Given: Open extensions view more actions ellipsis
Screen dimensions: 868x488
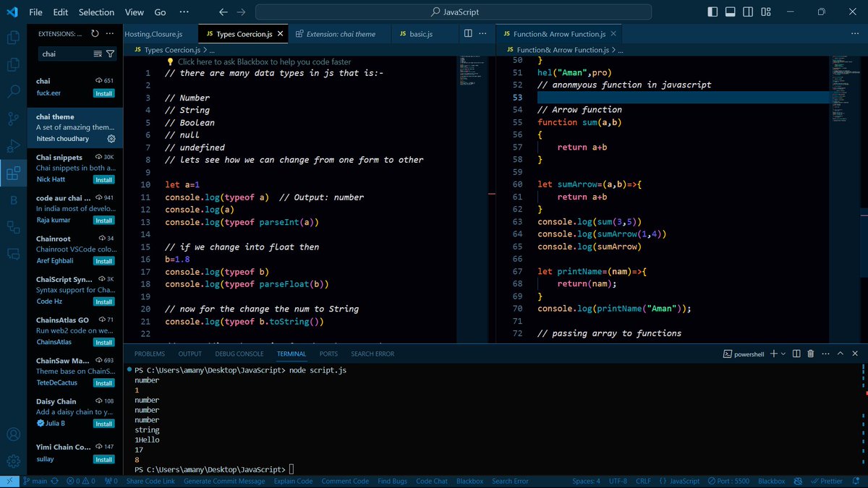Looking at the screenshot, I should click(110, 33).
